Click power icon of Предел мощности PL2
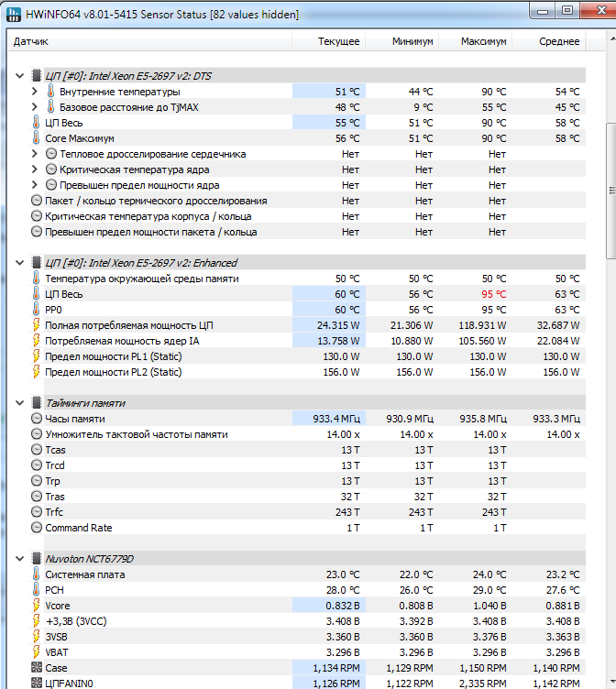616x689 pixels. [x=37, y=372]
